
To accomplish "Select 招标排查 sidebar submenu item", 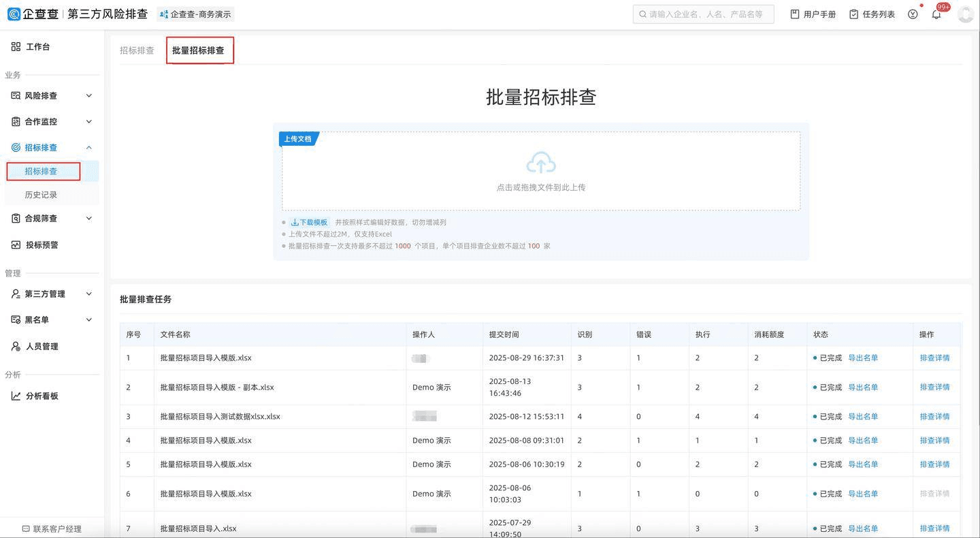I will pos(41,172).
